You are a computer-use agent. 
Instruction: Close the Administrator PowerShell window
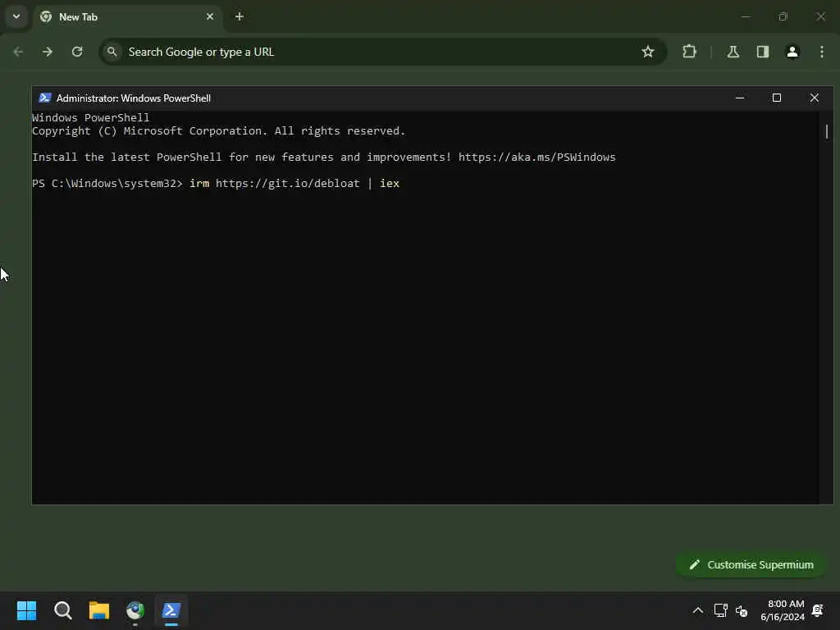(815, 98)
